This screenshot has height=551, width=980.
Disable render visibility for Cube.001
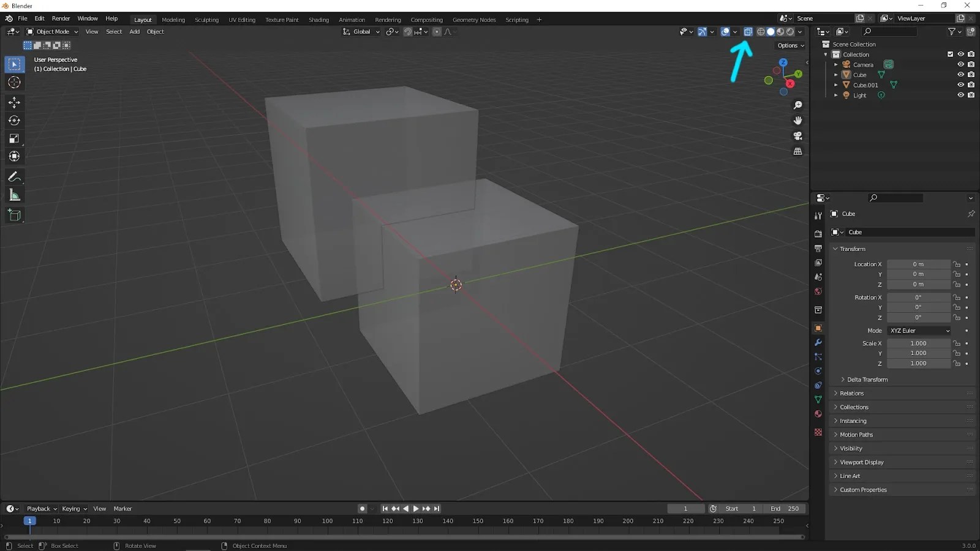(971, 84)
